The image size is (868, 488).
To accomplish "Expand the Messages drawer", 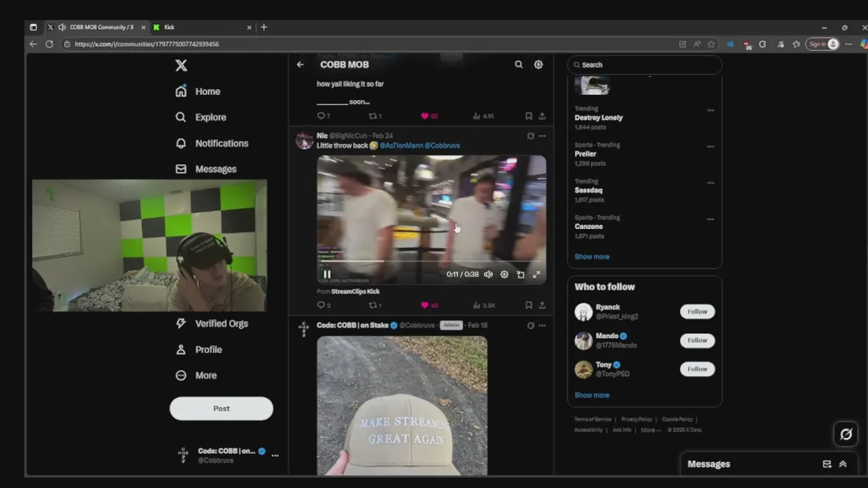I will pos(843,464).
